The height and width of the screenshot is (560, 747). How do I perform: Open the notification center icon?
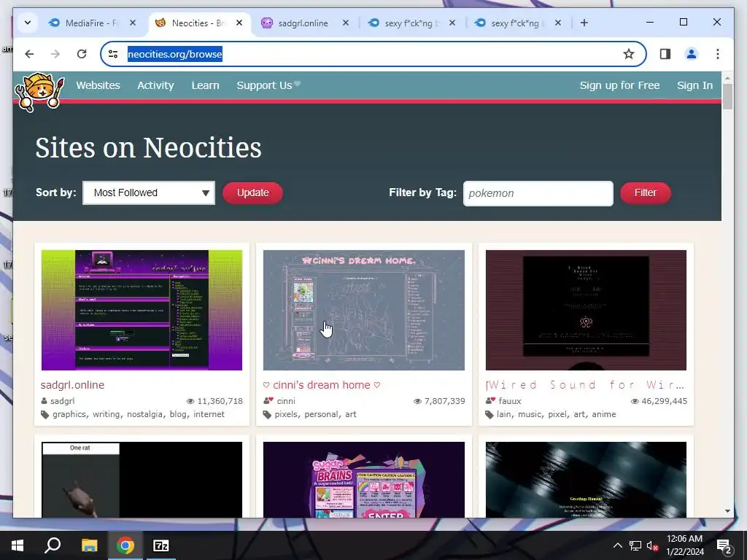coord(724,545)
